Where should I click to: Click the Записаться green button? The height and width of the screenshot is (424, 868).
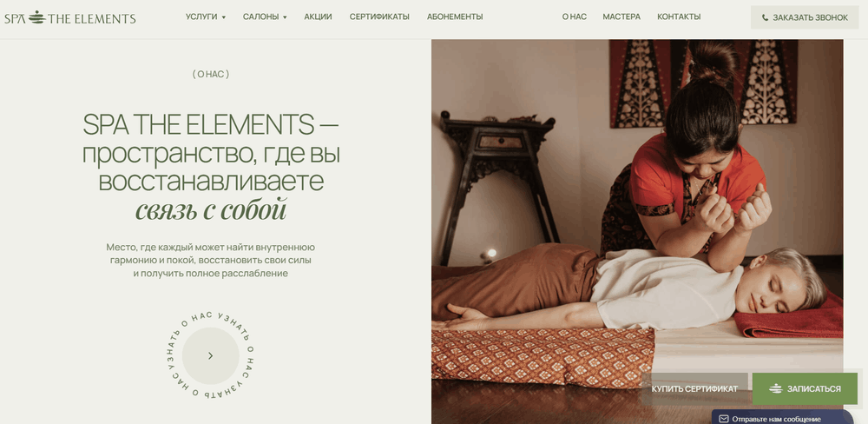point(805,388)
